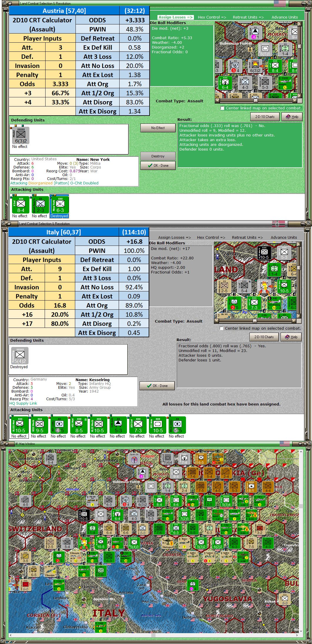The image size is (312, 644).
Task: Click Att. value 9 in Italy calculator
Action: [x=60, y=269]
